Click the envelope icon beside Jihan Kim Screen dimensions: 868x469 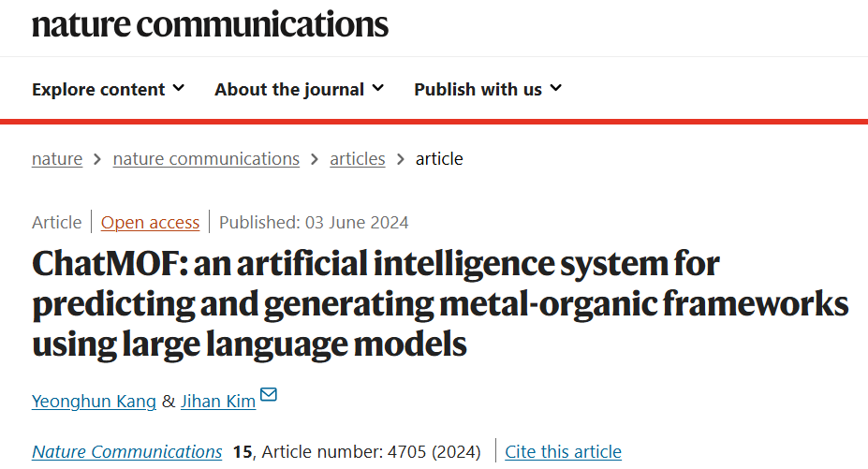tap(269, 394)
